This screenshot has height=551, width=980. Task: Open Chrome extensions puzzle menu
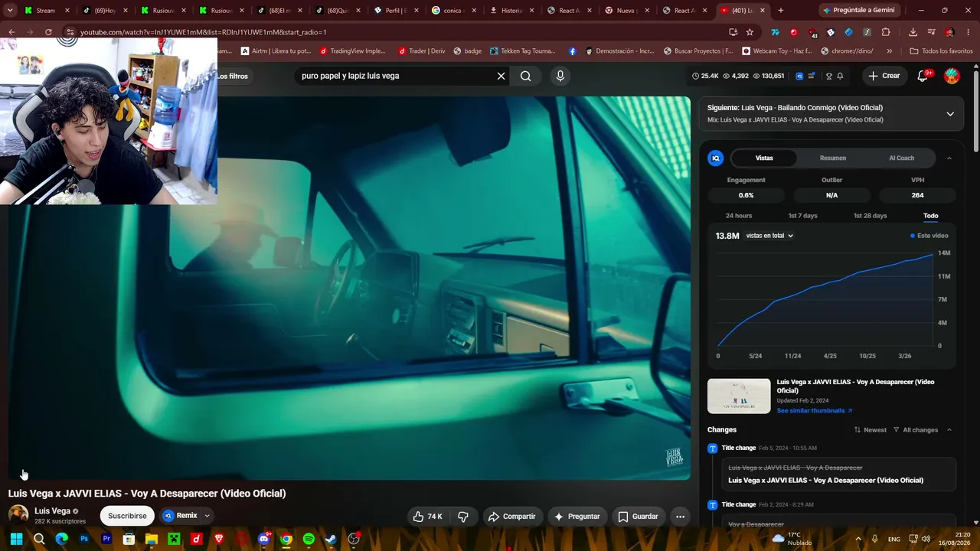tap(886, 32)
